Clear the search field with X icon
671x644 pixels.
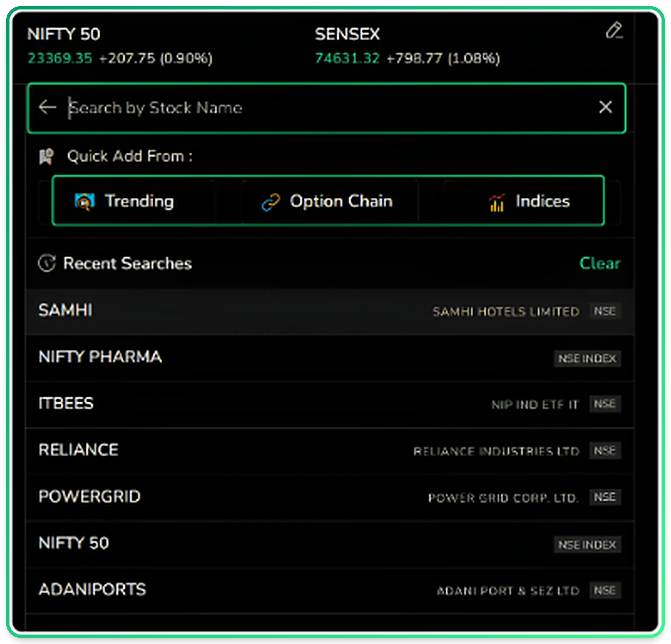coord(605,107)
